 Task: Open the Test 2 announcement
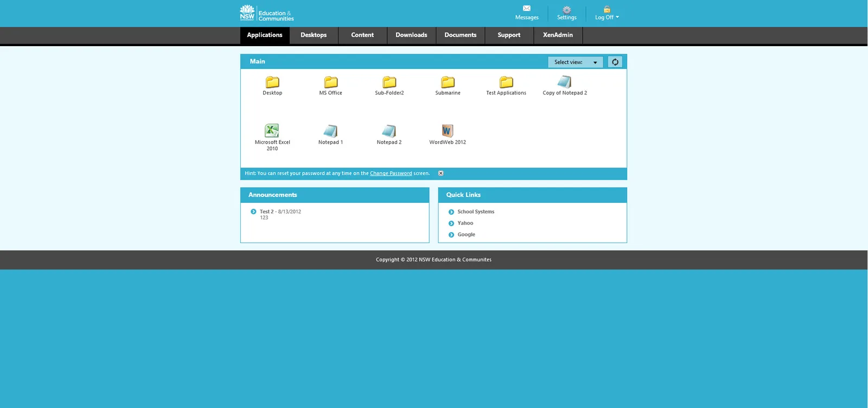(266, 212)
